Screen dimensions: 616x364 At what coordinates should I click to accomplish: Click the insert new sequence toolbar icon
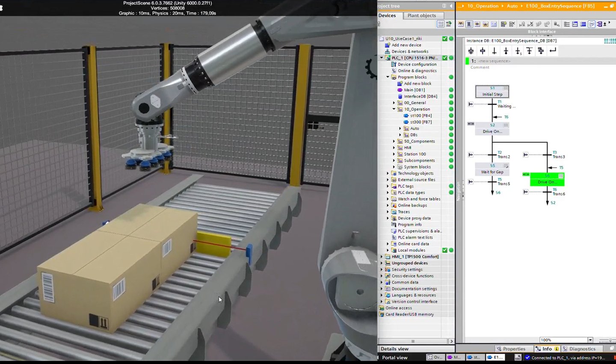click(x=503, y=24)
